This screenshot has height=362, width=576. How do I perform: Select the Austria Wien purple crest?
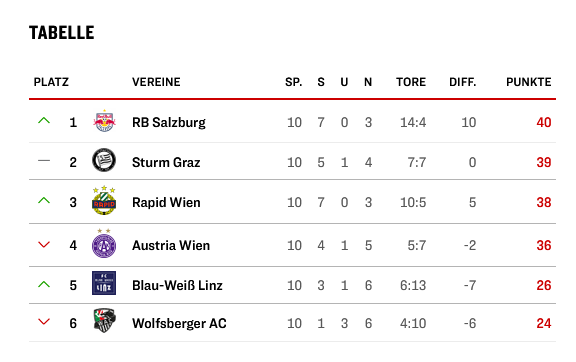(x=104, y=243)
